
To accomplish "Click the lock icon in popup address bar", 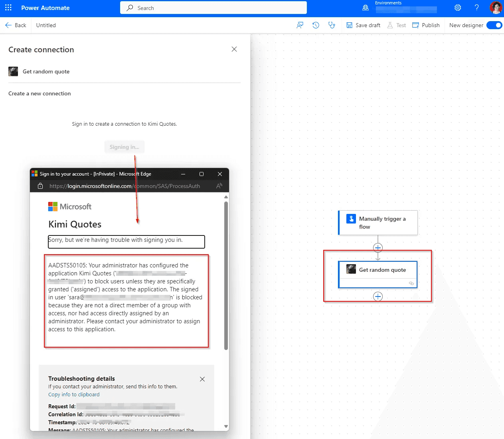I will click(40, 186).
